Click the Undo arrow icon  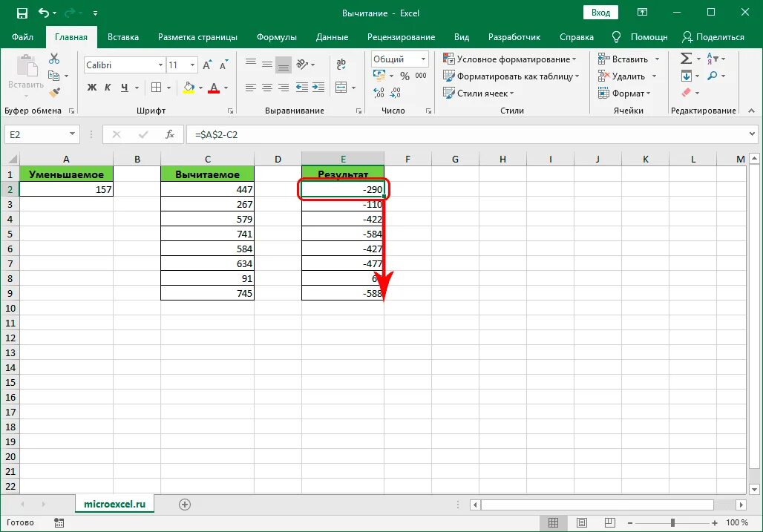tap(44, 13)
